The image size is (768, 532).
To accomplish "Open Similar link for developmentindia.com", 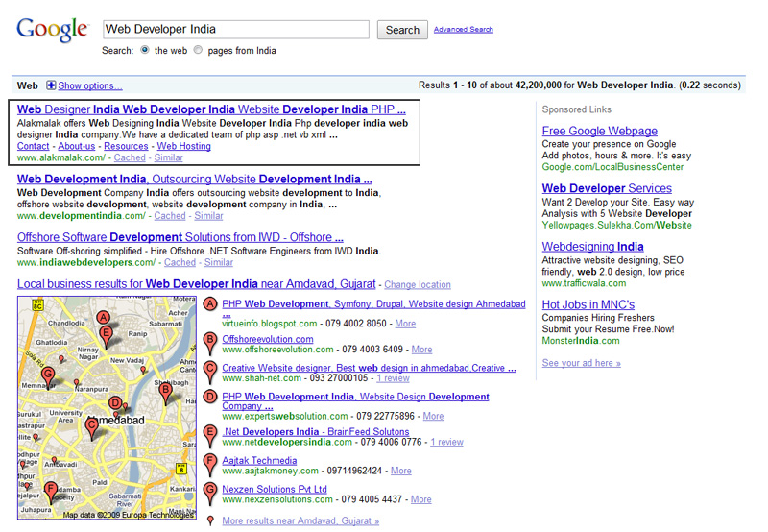I will point(208,216).
